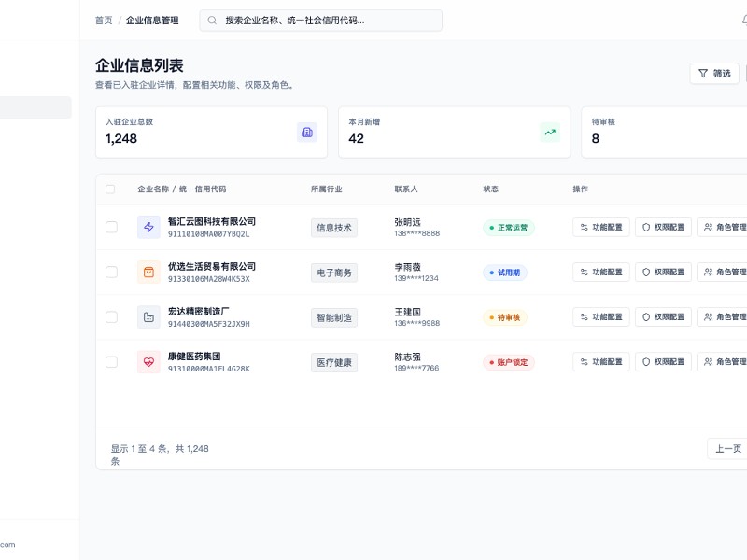Toggle the select-all checkbox in table header
This screenshot has height=560, width=747.
[x=110, y=189]
